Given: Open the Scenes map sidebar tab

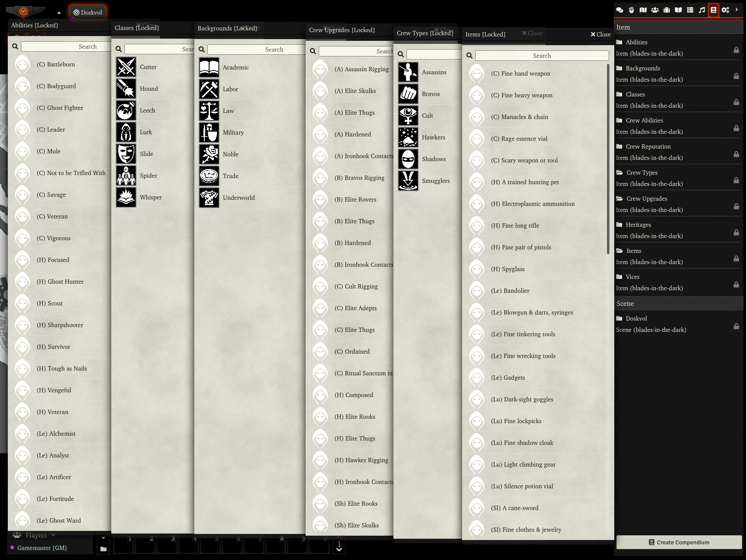Looking at the screenshot, I should (x=643, y=10).
